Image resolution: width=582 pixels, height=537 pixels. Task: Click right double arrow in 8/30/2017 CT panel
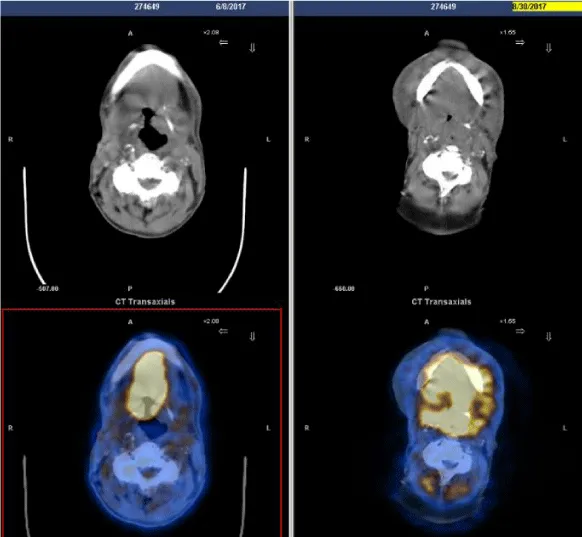click(x=520, y=43)
